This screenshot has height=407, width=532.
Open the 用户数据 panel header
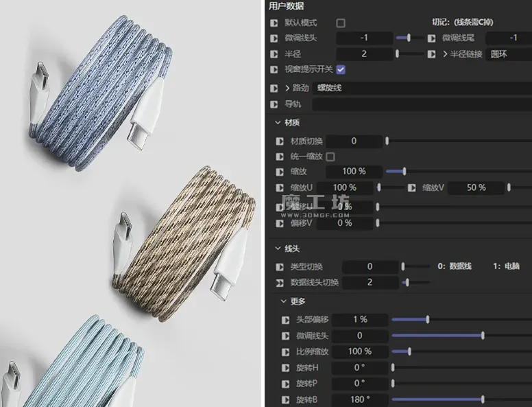[x=287, y=6]
